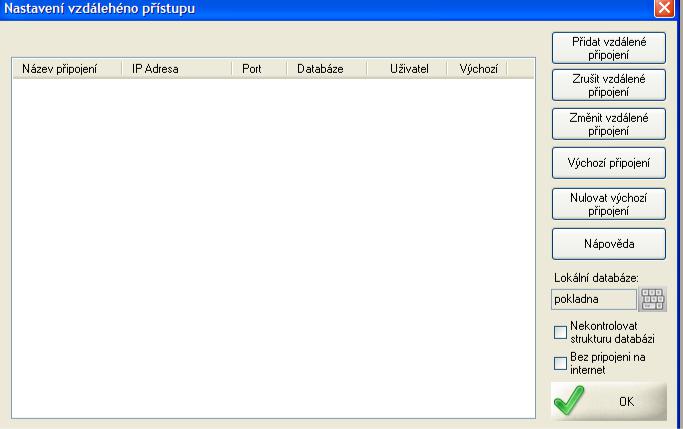Open the on-screen keyboard icon
This screenshot has height=429, width=683.
pos(652,300)
